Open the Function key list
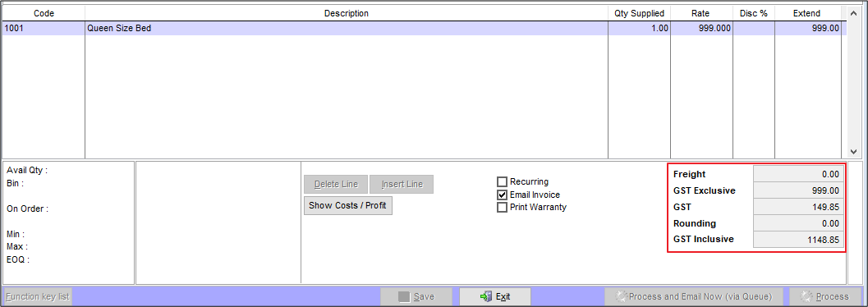The width and height of the screenshot is (868, 307). tap(39, 296)
